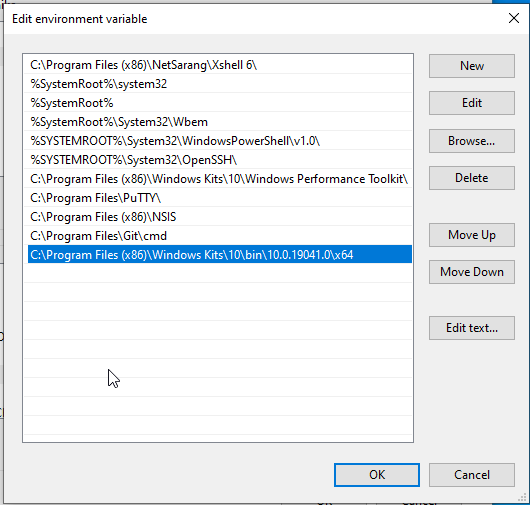Select the PuTTY path entry
The height and width of the screenshot is (505, 530).
[x=220, y=198]
